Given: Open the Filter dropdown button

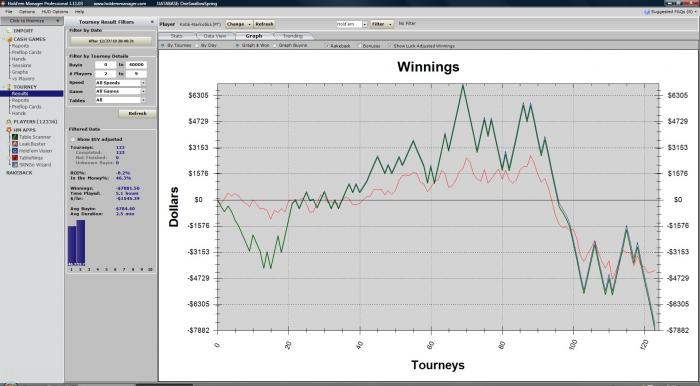Looking at the screenshot, I should (382, 24).
